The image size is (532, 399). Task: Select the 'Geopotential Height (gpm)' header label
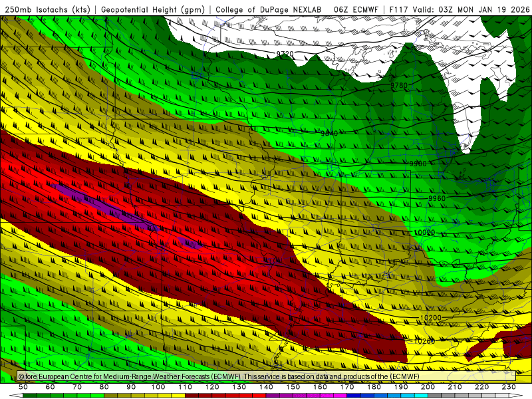pyautogui.click(x=153, y=9)
